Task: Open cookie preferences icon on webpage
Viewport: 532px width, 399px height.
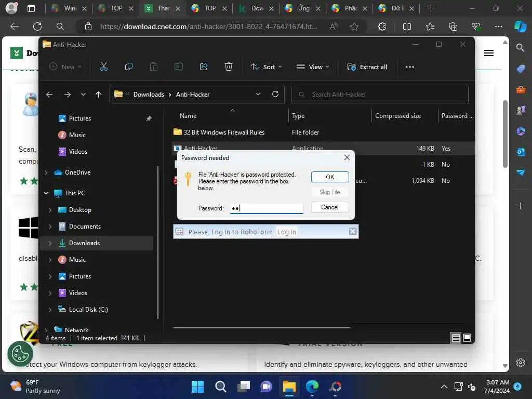Action: 20,353
